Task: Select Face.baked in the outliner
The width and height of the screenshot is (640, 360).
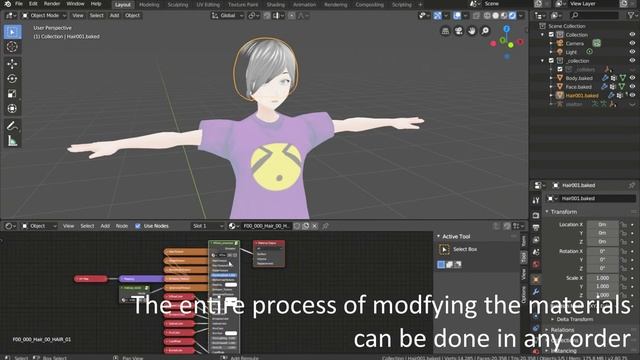Action: [578, 87]
